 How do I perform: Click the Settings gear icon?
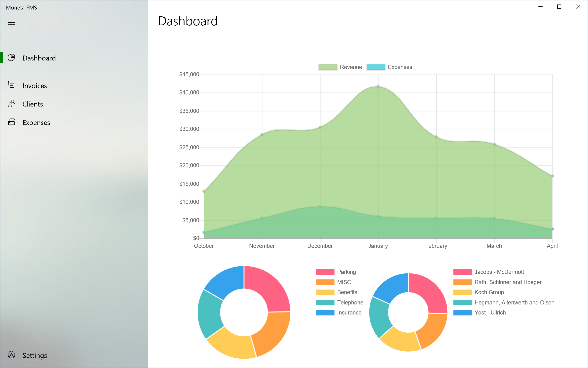pyautogui.click(x=11, y=355)
